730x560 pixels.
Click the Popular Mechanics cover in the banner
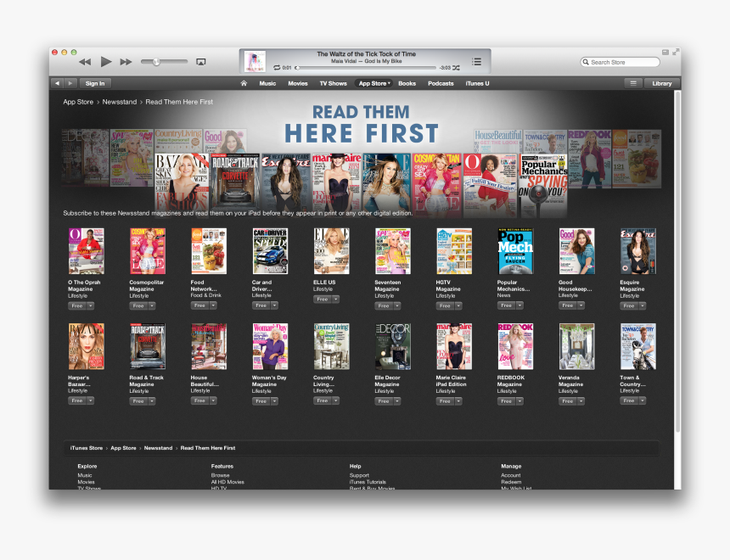[543, 186]
